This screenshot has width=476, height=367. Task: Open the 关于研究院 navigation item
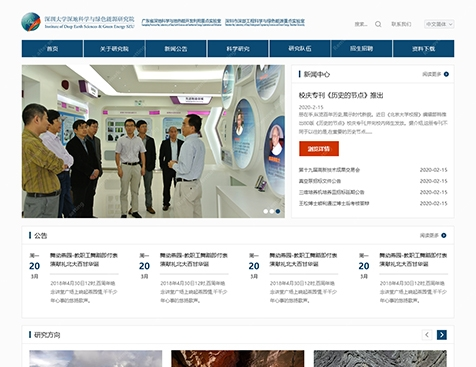point(114,49)
